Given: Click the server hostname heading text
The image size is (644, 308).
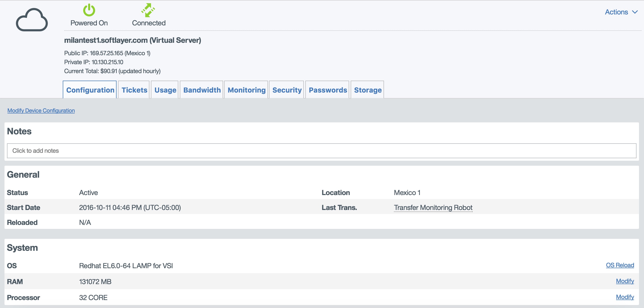Looking at the screenshot, I should (132, 40).
